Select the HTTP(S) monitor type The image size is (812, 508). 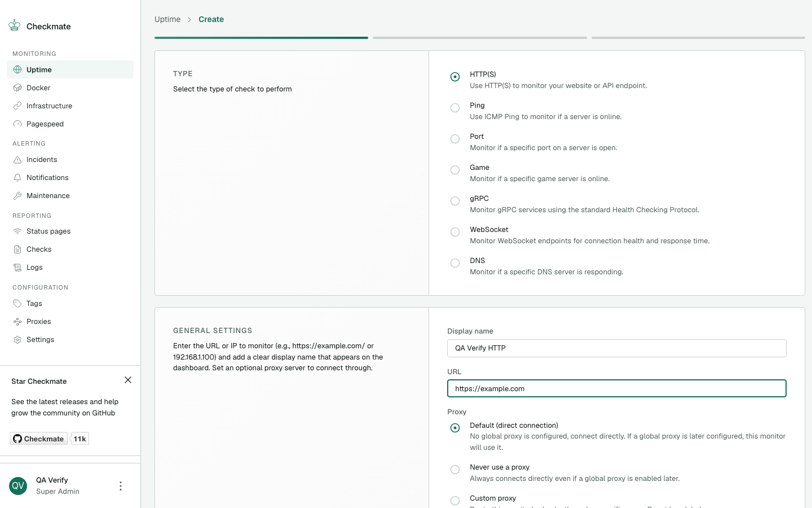(x=455, y=77)
